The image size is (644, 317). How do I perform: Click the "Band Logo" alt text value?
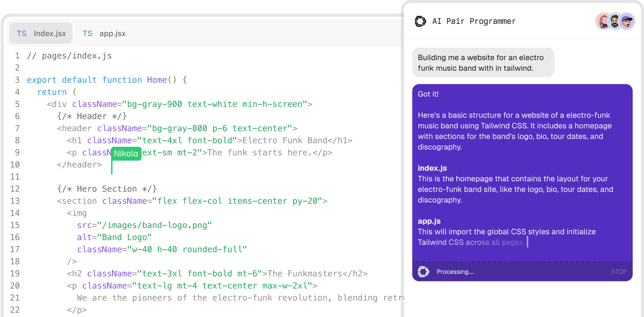(124, 238)
